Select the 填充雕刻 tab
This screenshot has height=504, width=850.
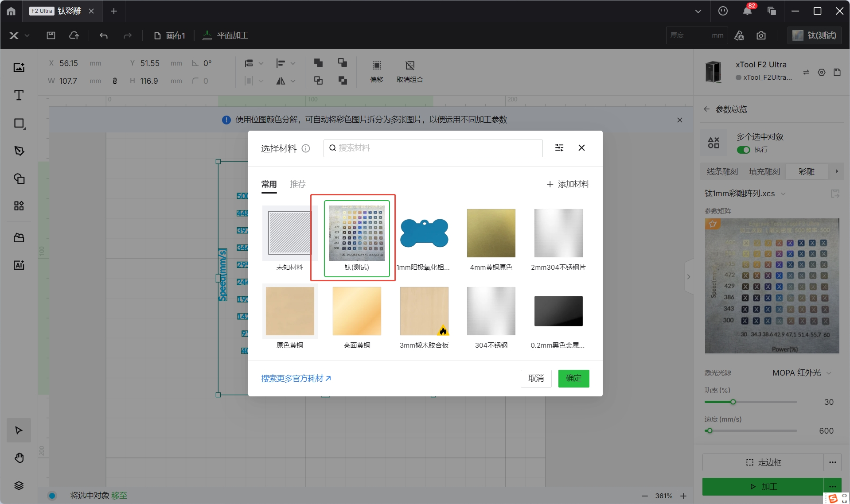[x=764, y=171]
